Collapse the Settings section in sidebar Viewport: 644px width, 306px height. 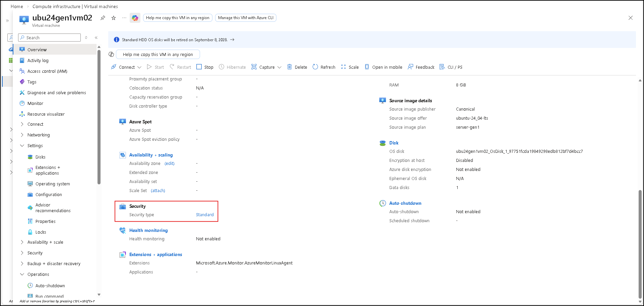[x=22, y=146]
